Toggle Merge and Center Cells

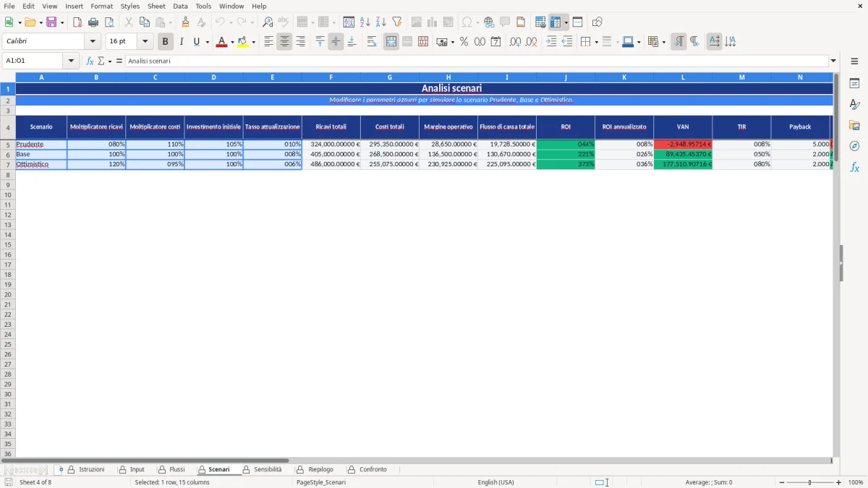[x=391, y=42]
